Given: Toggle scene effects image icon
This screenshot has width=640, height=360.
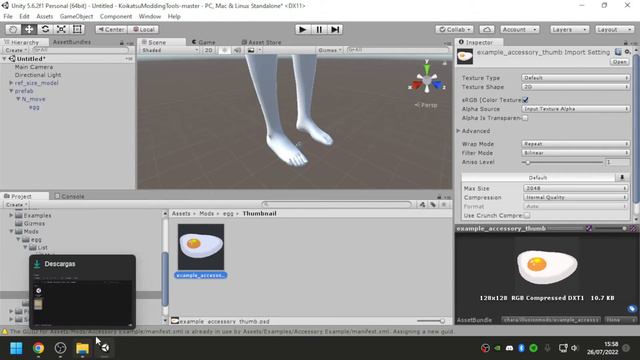Looking at the screenshot, I should [251, 50].
